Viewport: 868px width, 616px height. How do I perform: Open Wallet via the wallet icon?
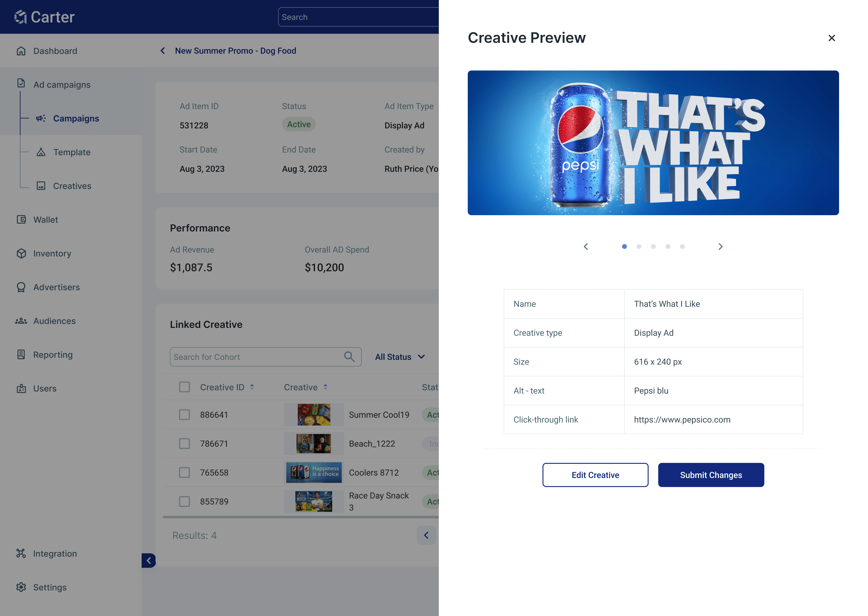pos(21,220)
